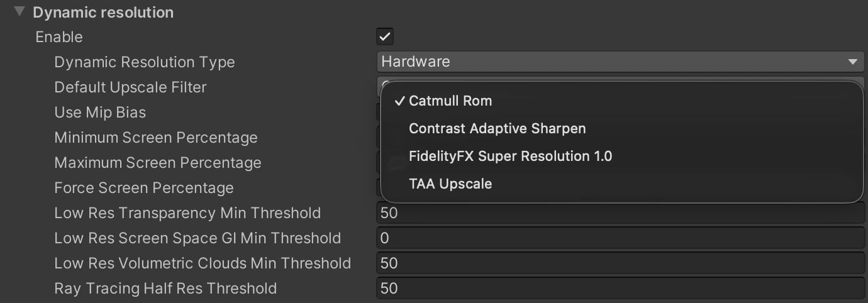Image resolution: width=868 pixels, height=303 pixels.
Task: Select the Minimum Screen Percentage label
Action: pyautogui.click(x=156, y=138)
